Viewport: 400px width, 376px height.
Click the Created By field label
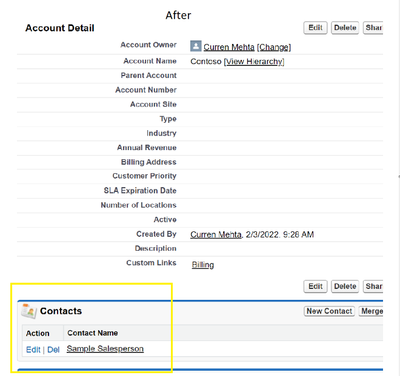point(156,234)
